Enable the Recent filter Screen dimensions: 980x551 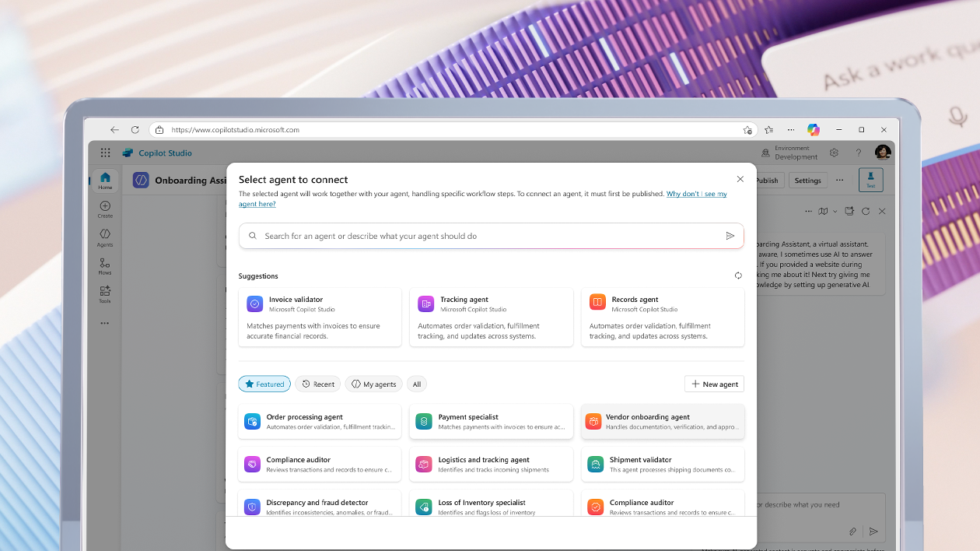click(x=317, y=384)
